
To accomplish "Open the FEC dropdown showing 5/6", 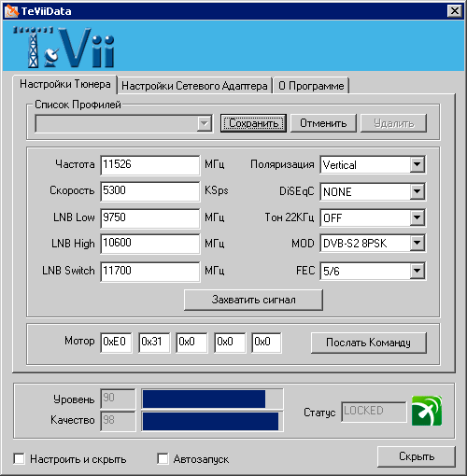I will pyautogui.click(x=373, y=271).
